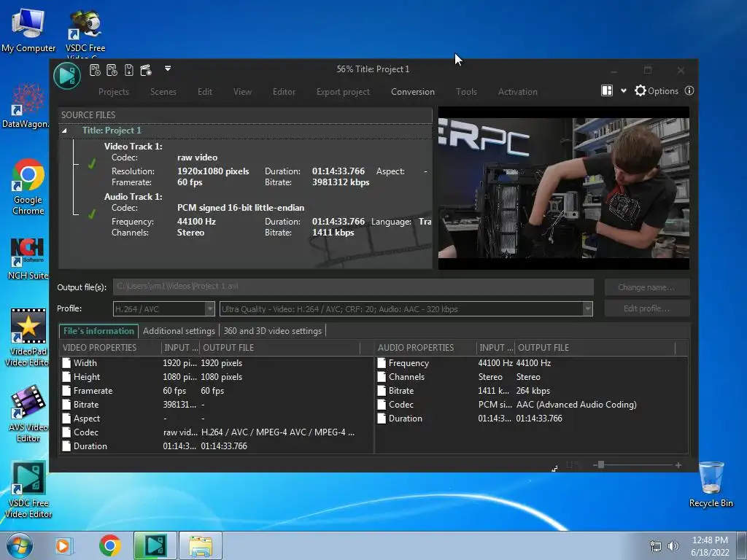Open the Tools ribbon tab

pos(466,92)
